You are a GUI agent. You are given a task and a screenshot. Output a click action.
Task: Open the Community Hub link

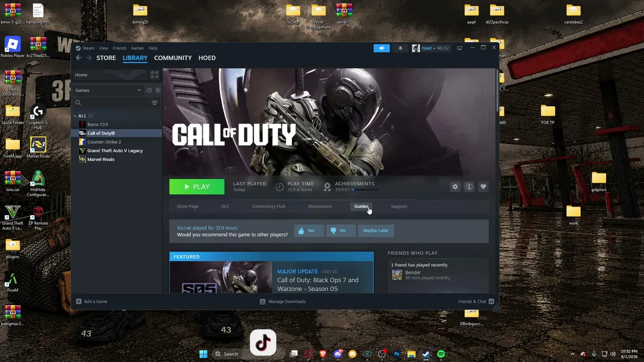tap(269, 207)
